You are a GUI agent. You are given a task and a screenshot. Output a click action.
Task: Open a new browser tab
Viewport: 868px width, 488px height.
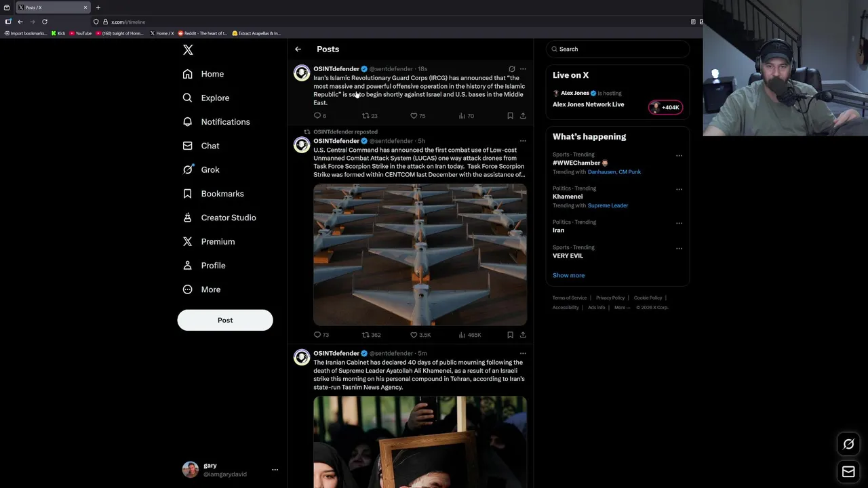click(x=98, y=7)
